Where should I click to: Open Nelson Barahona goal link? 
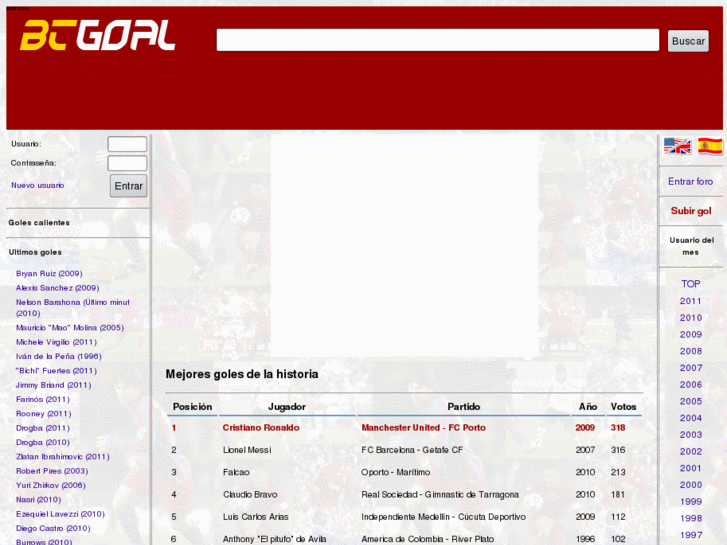73,308
